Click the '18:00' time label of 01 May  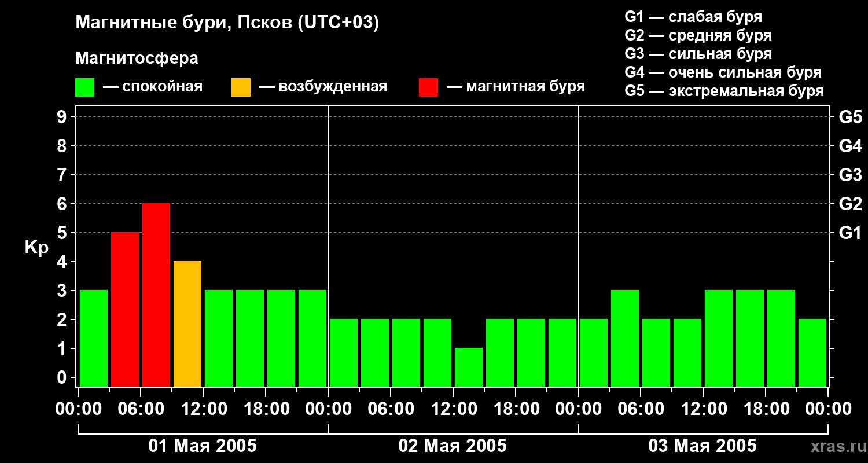266,409
